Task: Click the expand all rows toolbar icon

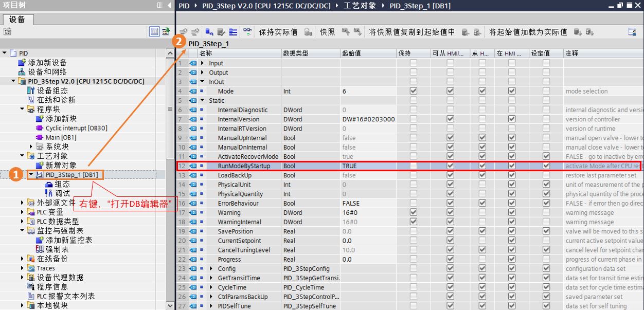Action: point(233,32)
